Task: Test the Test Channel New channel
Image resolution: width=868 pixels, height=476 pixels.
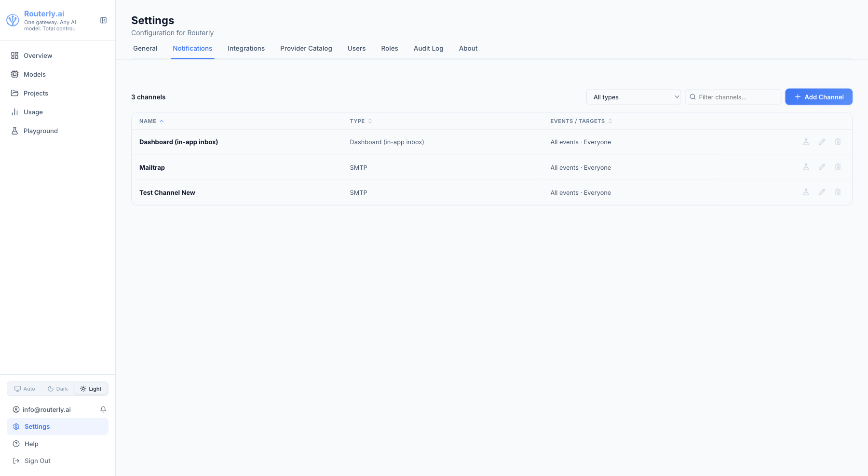Action: pyautogui.click(x=806, y=192)
